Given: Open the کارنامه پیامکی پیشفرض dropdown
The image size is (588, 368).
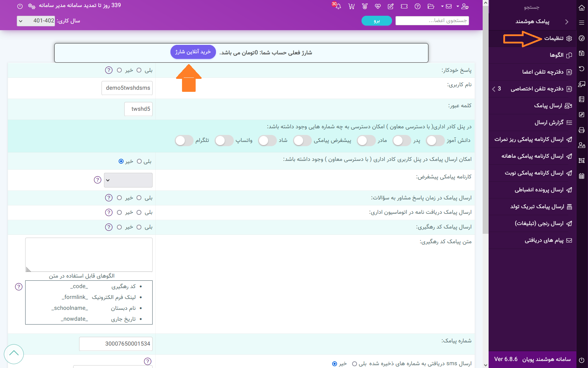Looking at the screenshot, I should (x=128, y=180).
